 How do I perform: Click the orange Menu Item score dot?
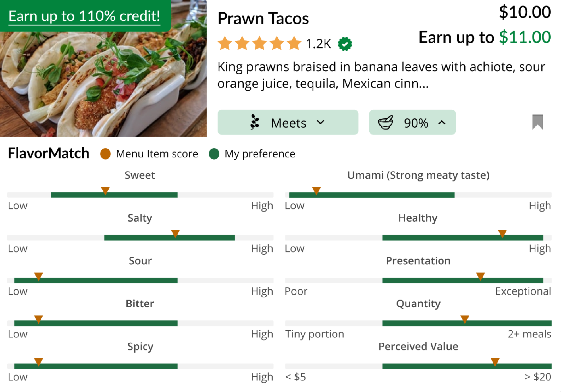pyautogui.click(x=105, y=154)
